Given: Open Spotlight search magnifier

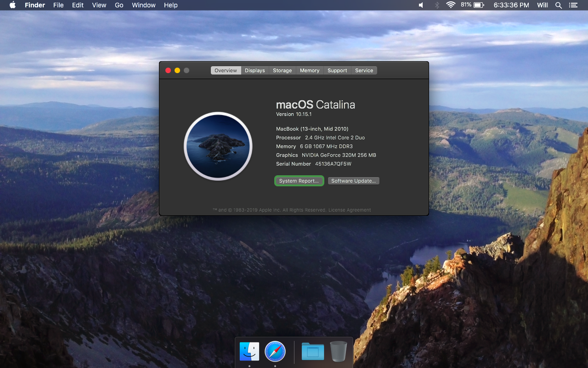Looking at the screenshot, I should (x=559, y=6).
